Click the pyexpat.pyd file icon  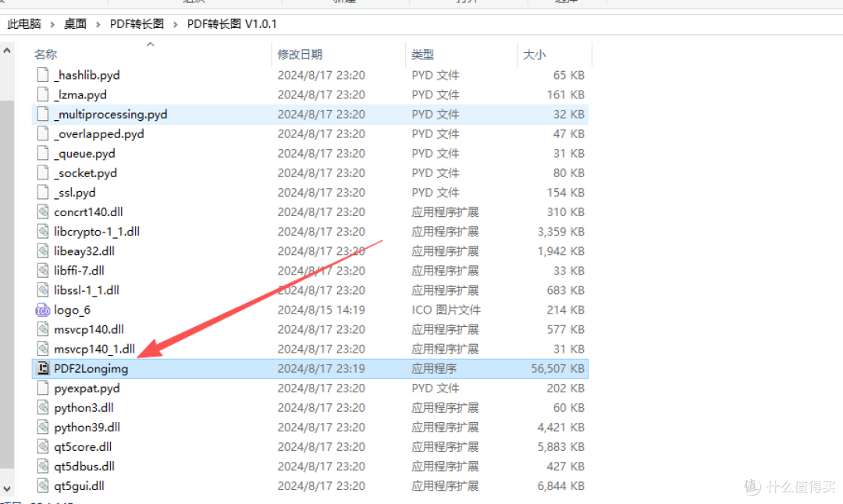43,388
